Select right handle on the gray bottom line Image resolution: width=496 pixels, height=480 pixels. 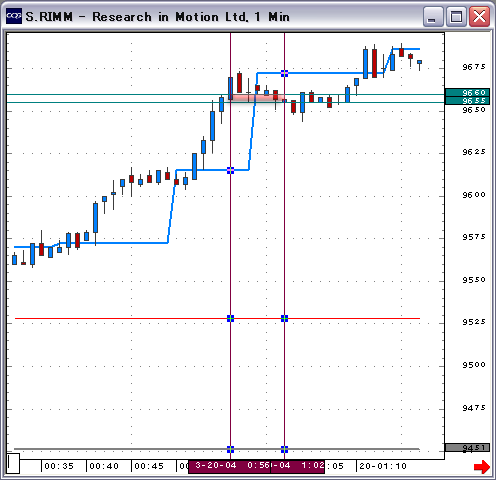pos(284,449)
